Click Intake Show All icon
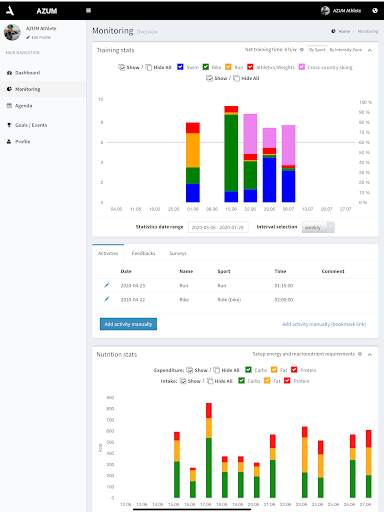This screenshot has width=384, height=512. tap(183, 381)
